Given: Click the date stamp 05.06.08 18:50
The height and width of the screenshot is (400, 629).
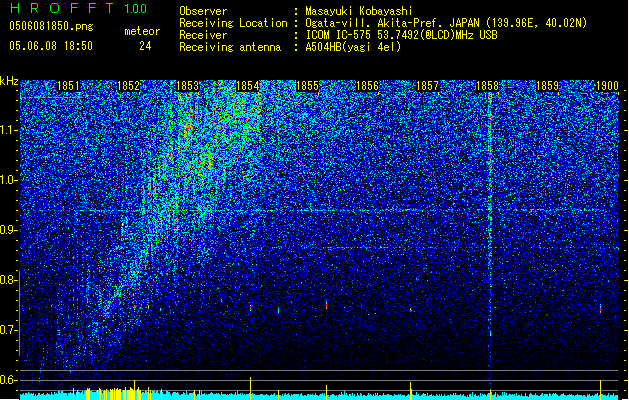Looking at the screenshot, I should click(51, 46).
